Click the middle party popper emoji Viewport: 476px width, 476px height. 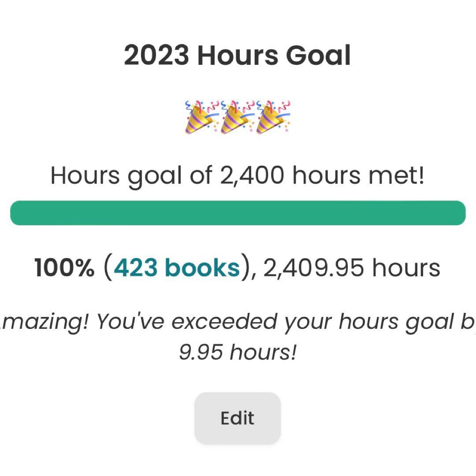237,117
